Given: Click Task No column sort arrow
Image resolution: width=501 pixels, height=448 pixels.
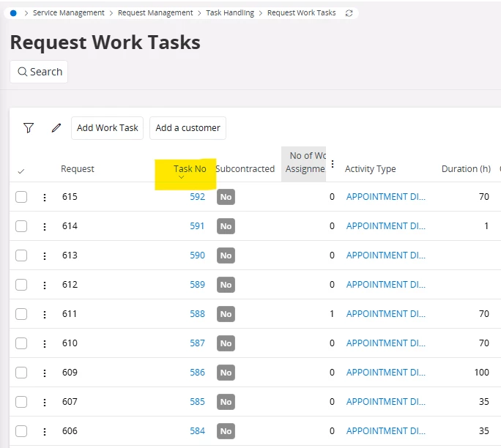Looking at the screenshot, I should (182, 178).
